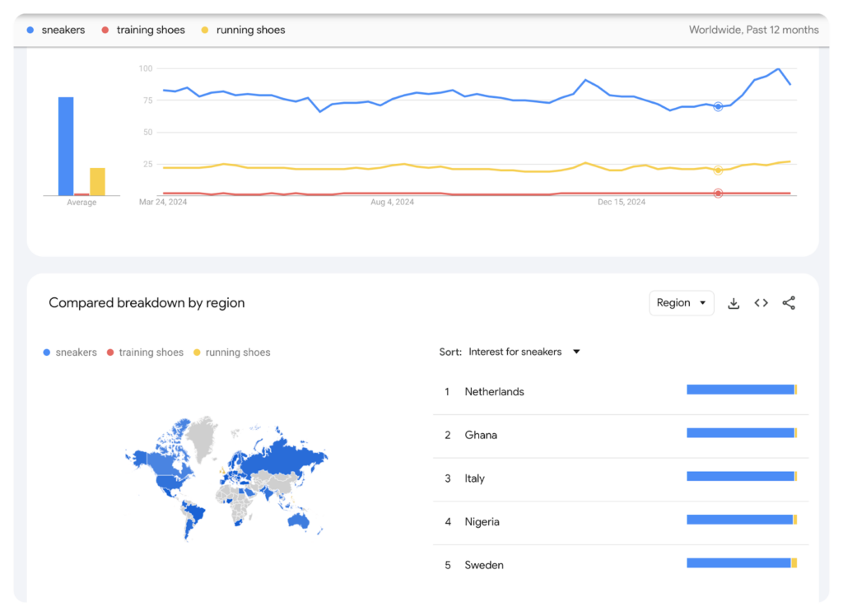
Task: Select Netherlands in the region list
Action: [x=494, y=391]
